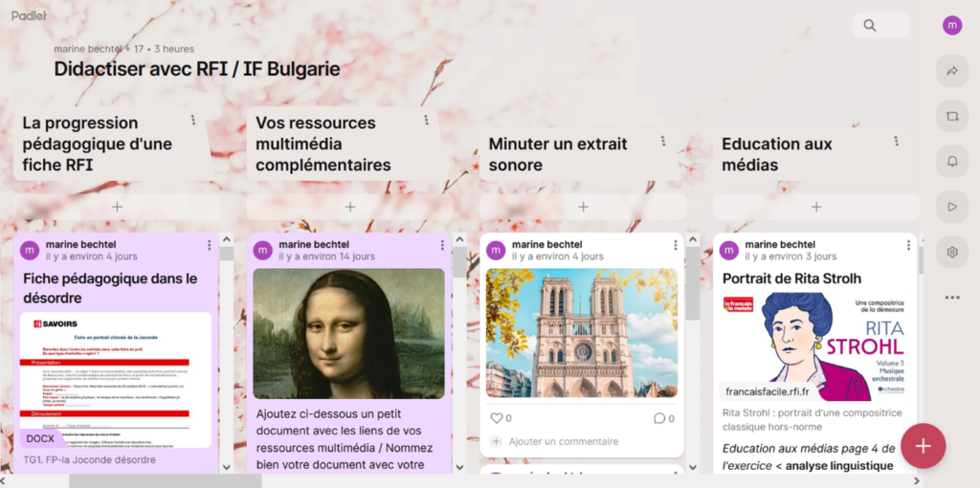Like the Notre-Dame post heart icon

(x=497, y=418)
